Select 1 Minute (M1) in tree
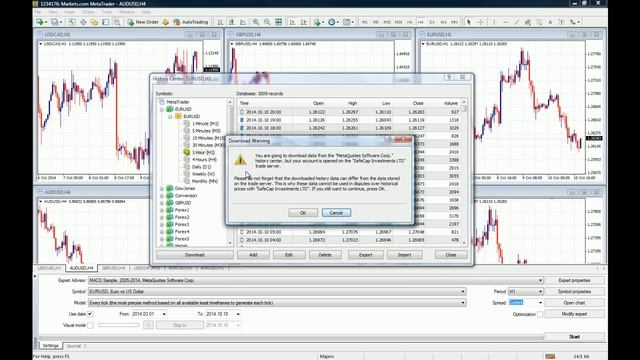The width and height of the screenshot is (640, 360). click(205, 124)
